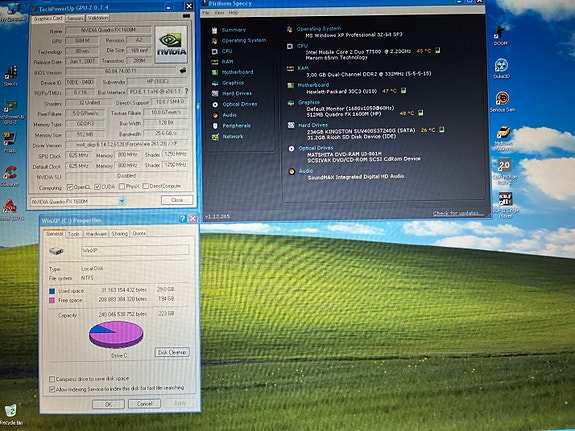Click the Close button in GPU-Z
The width and height of the screenshot is (575, 431).
pyautogui.click(x=177, y=200)
